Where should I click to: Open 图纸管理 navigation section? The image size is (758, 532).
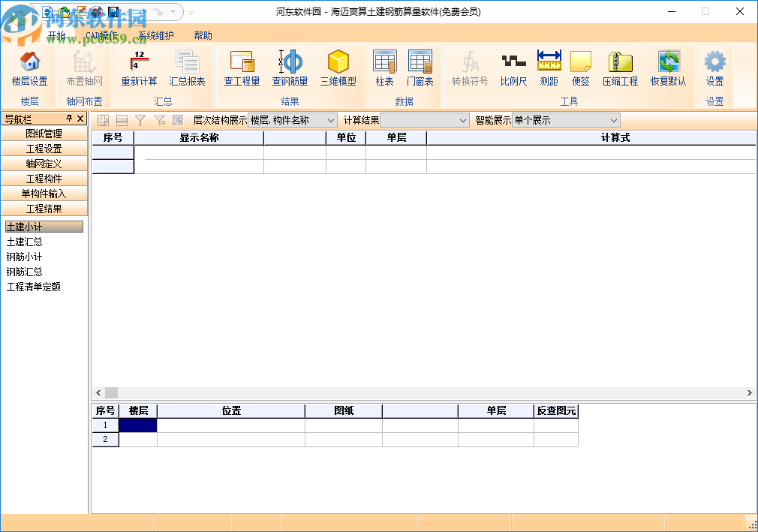(x=44, y=134)
